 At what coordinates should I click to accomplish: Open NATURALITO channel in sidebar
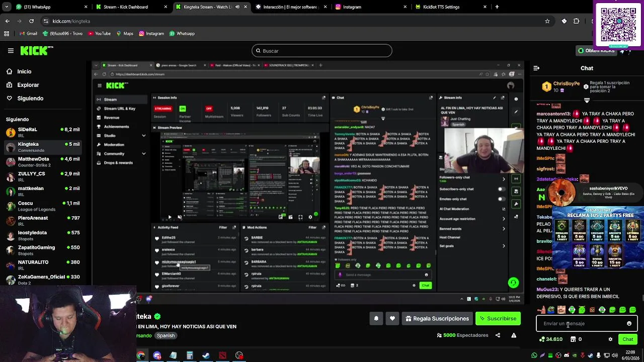tap(43, 265)
